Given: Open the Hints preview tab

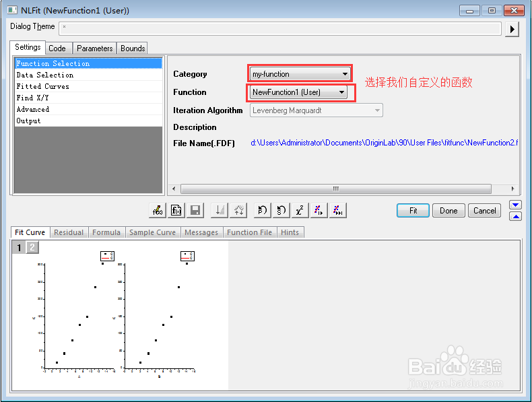Looking at the screenshot, I should [x=290, y=232].
